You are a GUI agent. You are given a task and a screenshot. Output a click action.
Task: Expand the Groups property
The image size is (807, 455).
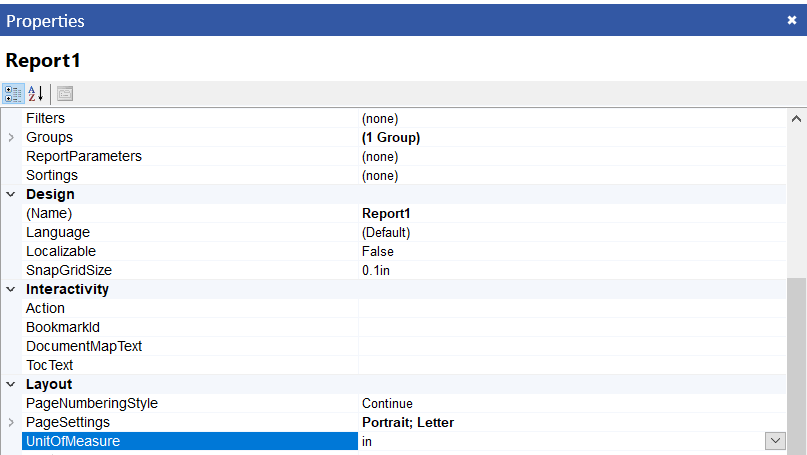coord(11,137)
